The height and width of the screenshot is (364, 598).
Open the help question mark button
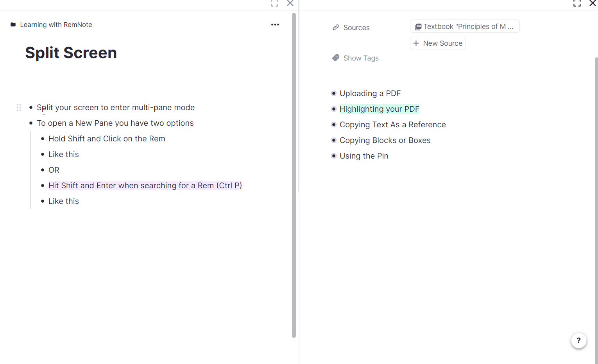point(578,341)
